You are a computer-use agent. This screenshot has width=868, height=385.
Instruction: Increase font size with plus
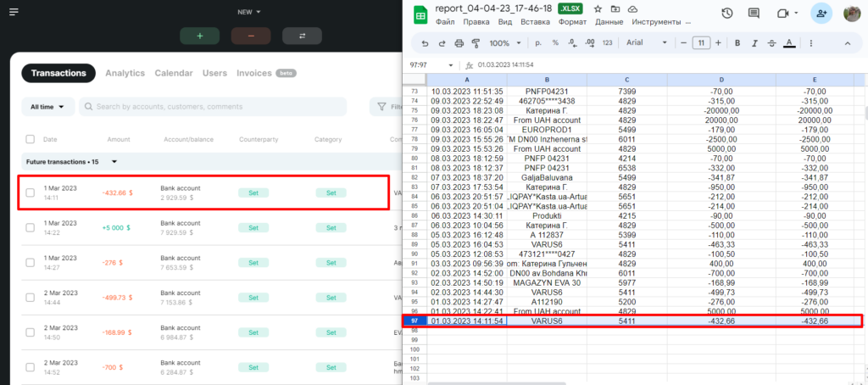point(718,42)
